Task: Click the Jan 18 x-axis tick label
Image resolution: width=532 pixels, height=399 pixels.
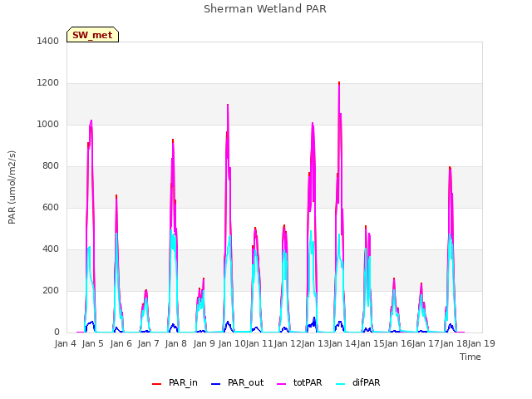Action: (x=454, y=343)
